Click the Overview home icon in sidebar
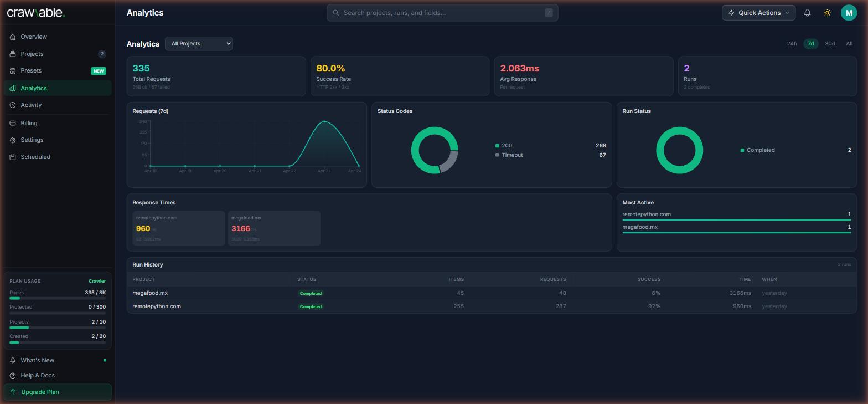This screenshot has width=868, height=404. (13, 37)
